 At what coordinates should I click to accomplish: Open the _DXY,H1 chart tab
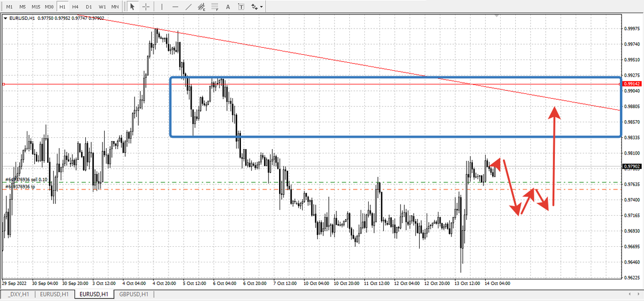[18, 294]
